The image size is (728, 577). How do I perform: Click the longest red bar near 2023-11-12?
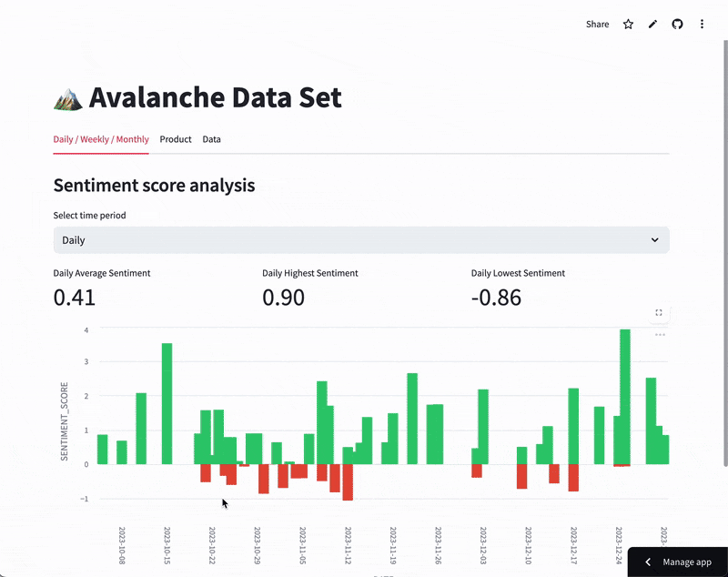(x=348, y=482)
